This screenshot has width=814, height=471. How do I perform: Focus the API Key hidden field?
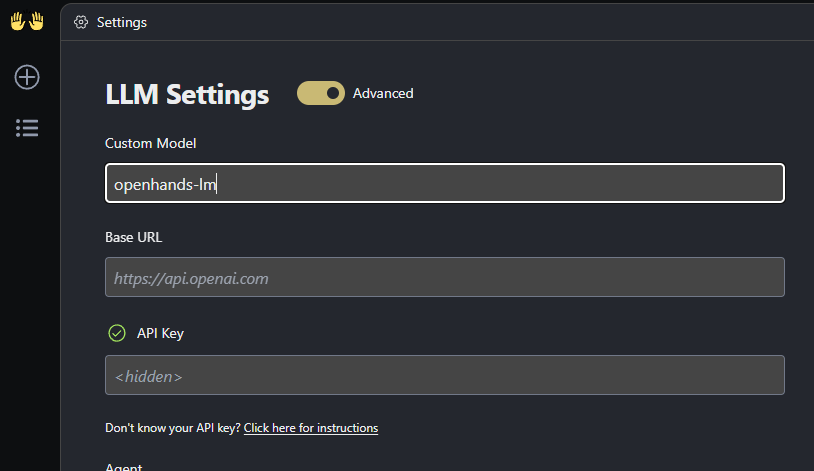pos(445,375)
